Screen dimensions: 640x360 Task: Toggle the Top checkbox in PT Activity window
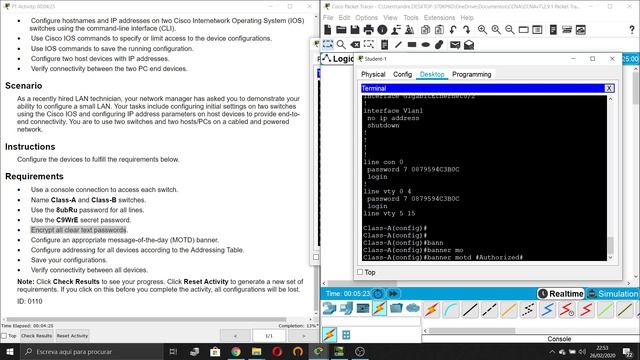[x=4, y=336]
